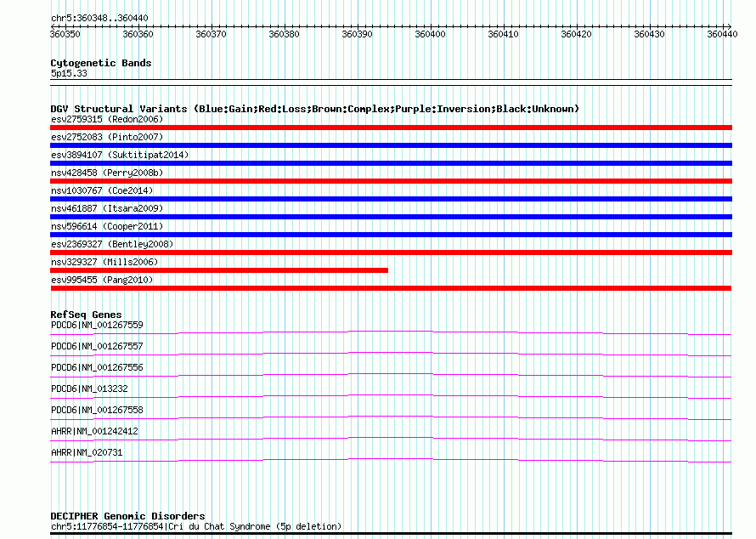Select the nsv1030767 (Coe2014) label
The image size is (756, 539).
[102, 190]
